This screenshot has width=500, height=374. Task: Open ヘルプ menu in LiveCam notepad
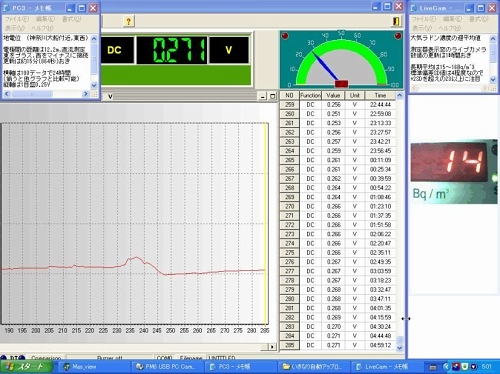450,28
